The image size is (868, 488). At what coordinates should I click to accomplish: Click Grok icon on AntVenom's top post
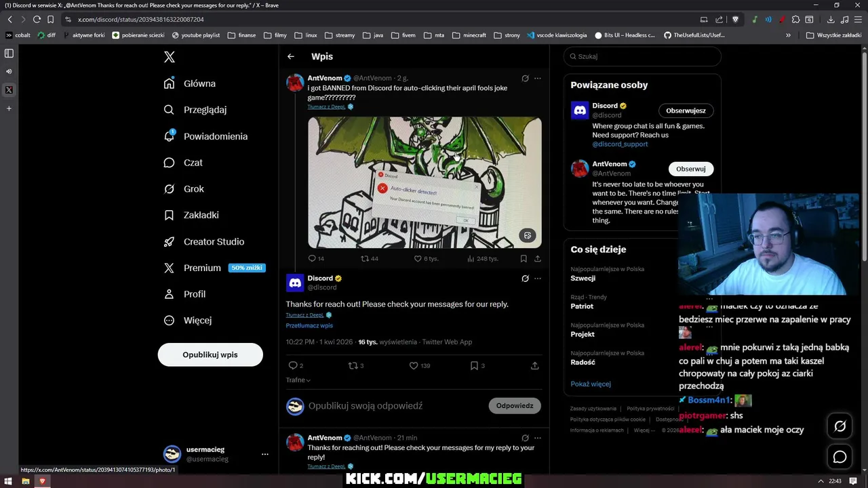(x=525, y=79)
